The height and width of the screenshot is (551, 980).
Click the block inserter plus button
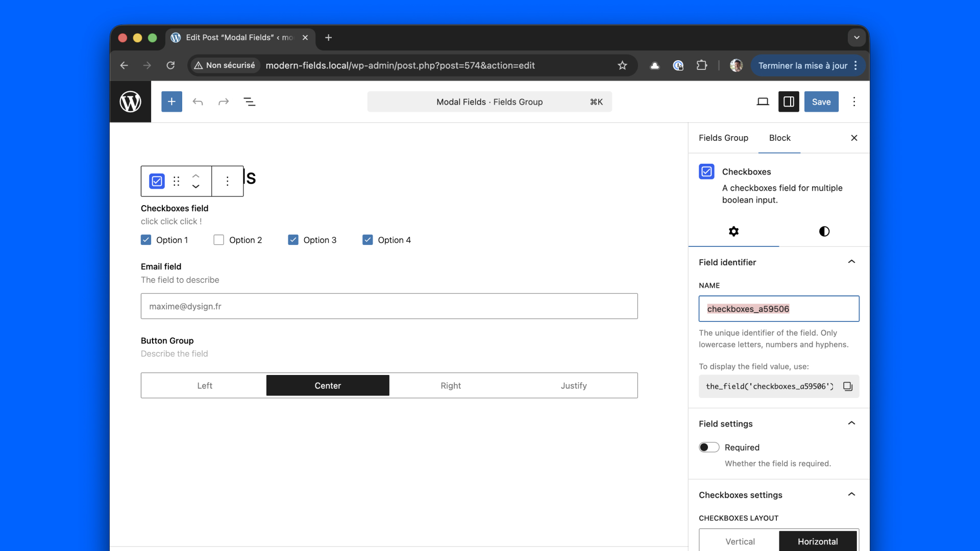[171, 102]
